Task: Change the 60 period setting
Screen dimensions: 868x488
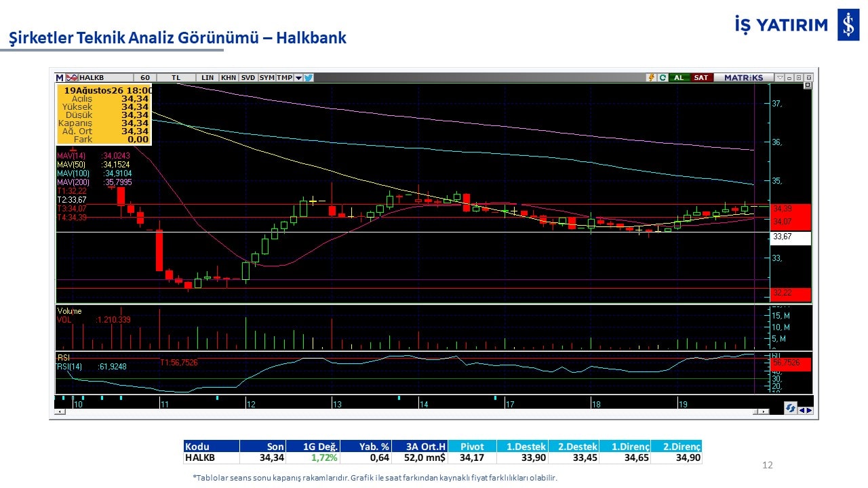Action: [x=144, y=77]
